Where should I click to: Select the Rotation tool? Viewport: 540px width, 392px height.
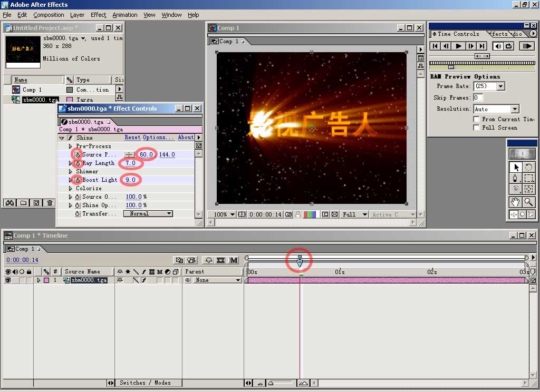[x=528, y=167]
